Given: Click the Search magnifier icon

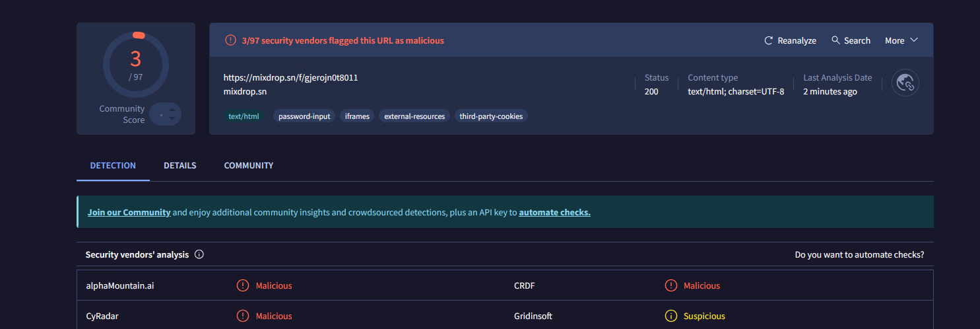Looking at the screenshot, I should point(835,40).
